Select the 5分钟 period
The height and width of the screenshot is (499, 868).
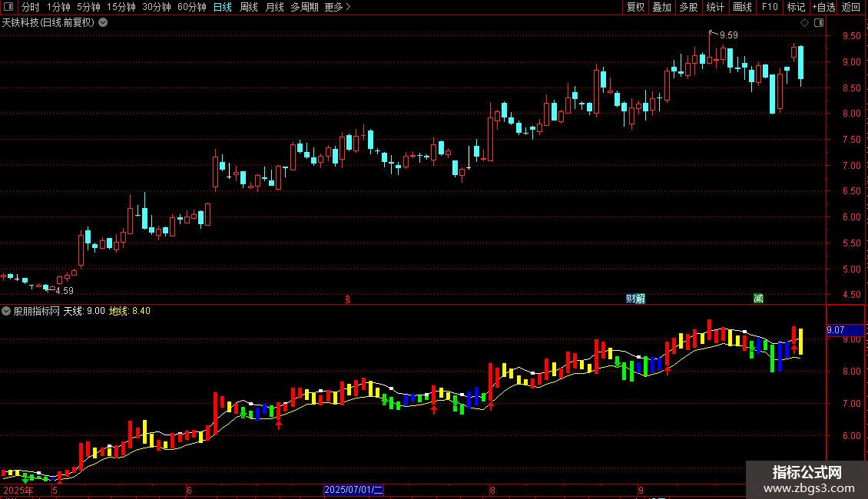88,7
